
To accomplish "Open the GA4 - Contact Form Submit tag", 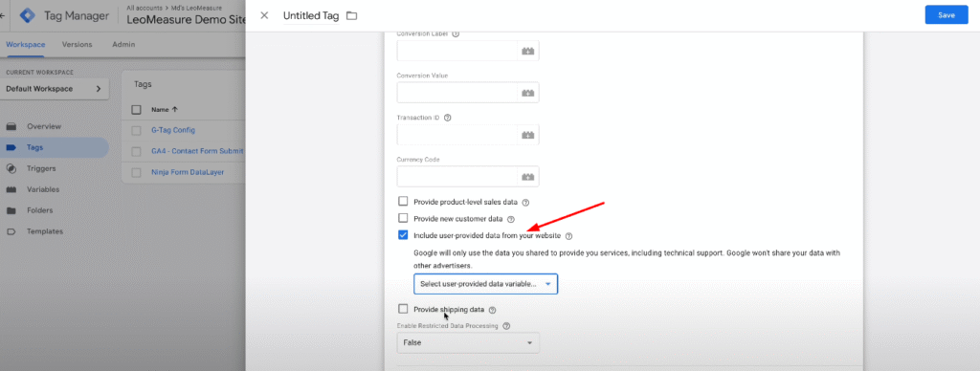I will (x=197, y=151).
